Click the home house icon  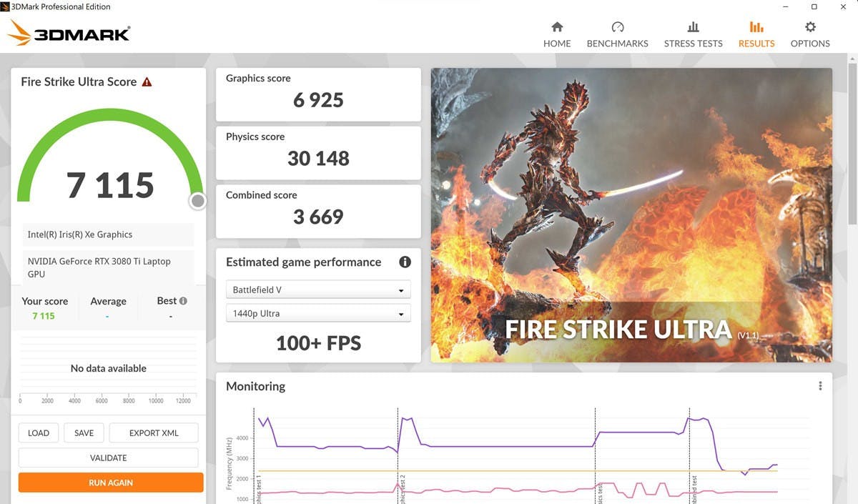557,27
